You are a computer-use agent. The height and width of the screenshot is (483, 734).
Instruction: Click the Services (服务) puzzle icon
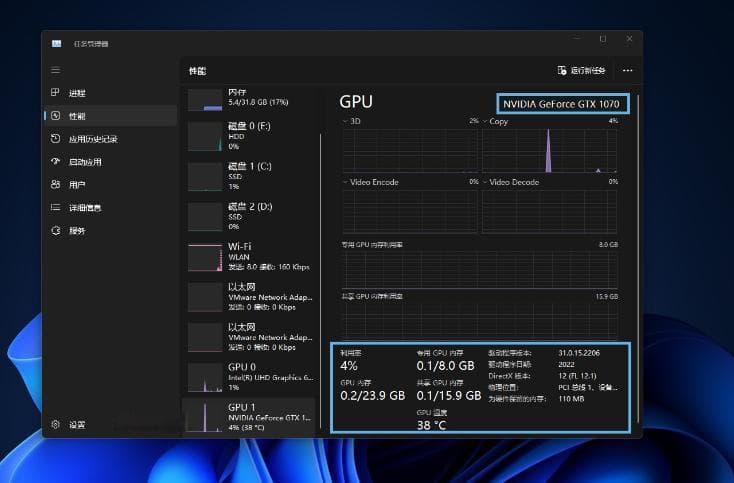pos(55,230)
